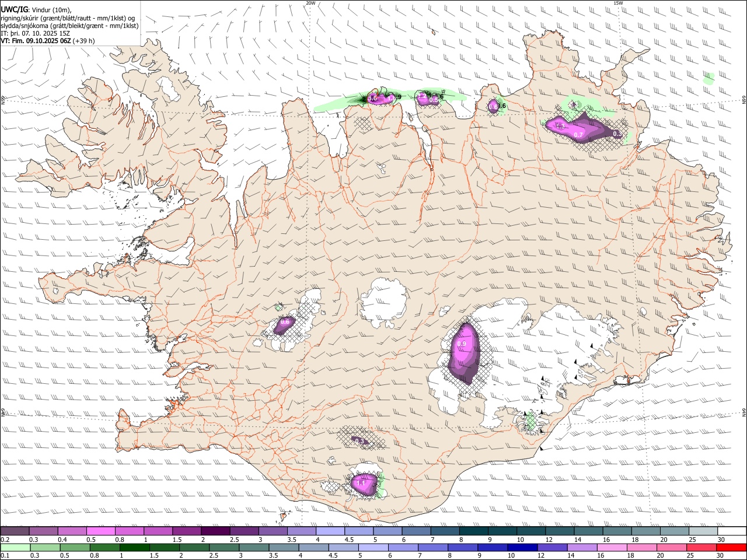747x560 pixels.
Task: Click the 1.1 value on the southern purple patch
Action: [361, 483]
